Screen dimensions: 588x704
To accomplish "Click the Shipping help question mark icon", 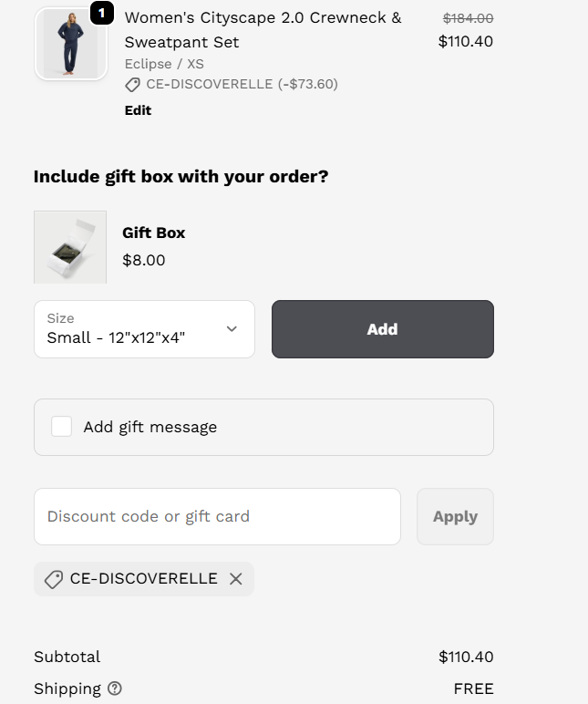I will [x=114, y=688].
